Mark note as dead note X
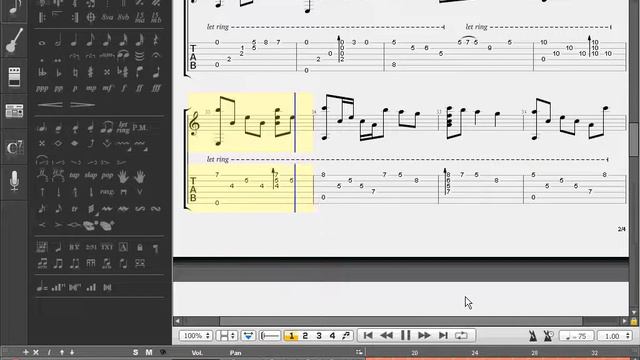This screenshot has width=640, height=360. click(42, 143)
